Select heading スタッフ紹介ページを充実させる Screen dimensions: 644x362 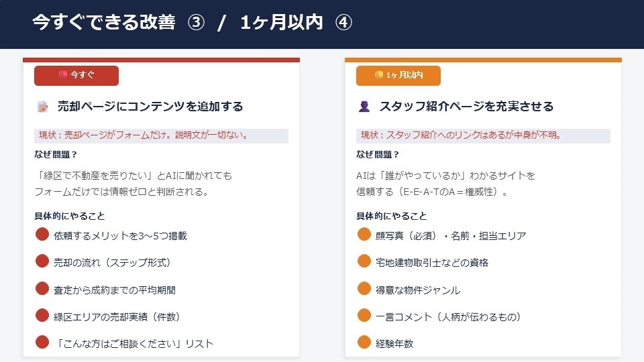(x=467, y=107)
